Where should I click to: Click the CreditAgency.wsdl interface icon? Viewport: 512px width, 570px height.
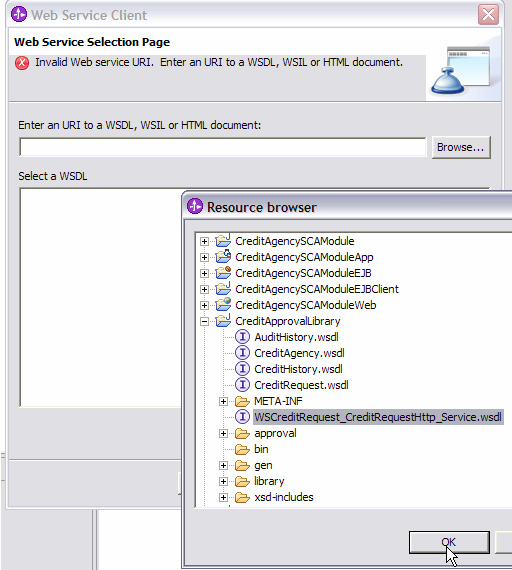click(242, 353)
